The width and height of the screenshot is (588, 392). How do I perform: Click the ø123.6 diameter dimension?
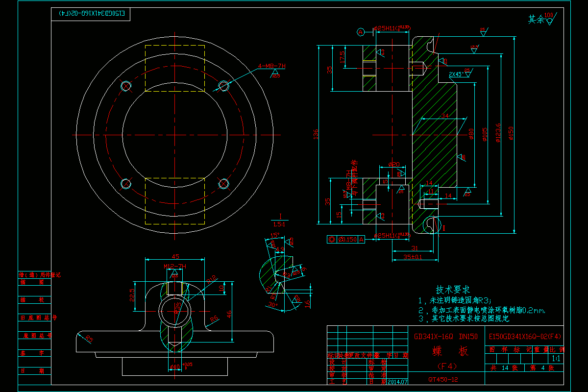click(x=499, y=132)
